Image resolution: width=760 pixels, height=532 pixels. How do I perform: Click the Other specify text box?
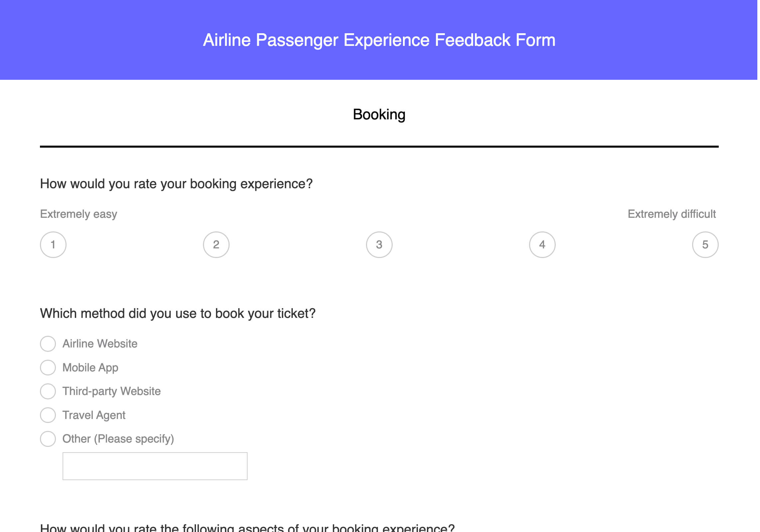tap(154, 466)
